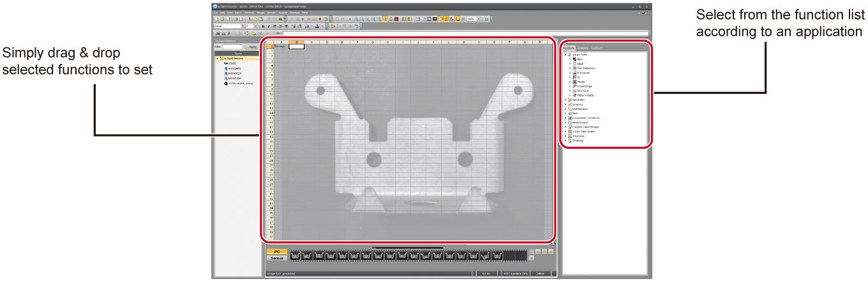Screen dimensions: 868x281
Task: Click the Blob tool icon in function list
Action: 574,59
